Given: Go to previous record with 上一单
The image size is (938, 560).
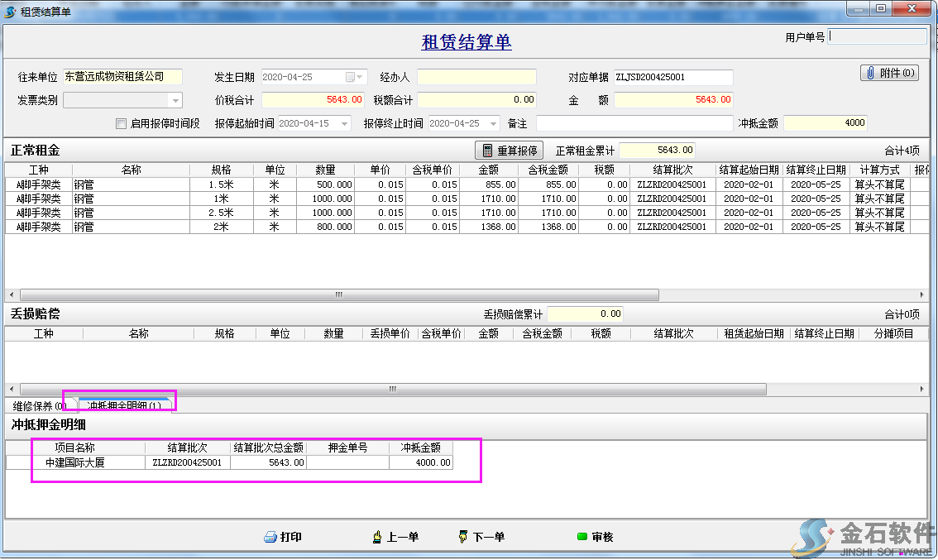Looking at the screenshot, I should [377, 537].
